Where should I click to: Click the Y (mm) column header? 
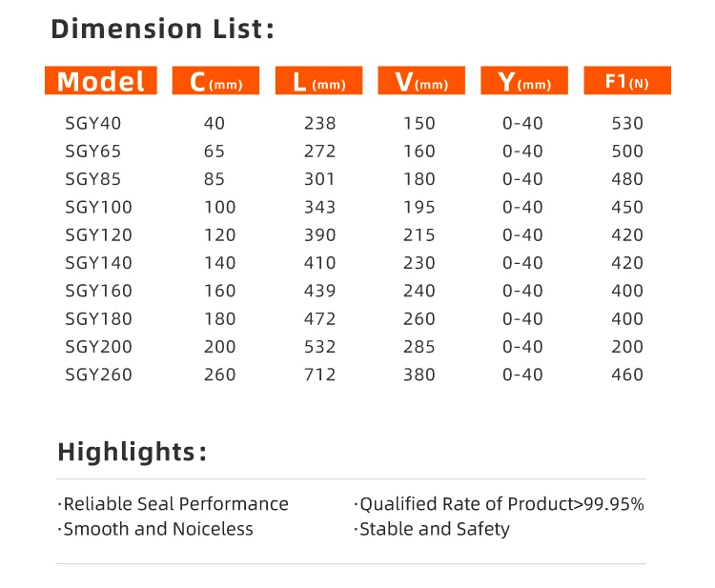(x=524, y=81)
